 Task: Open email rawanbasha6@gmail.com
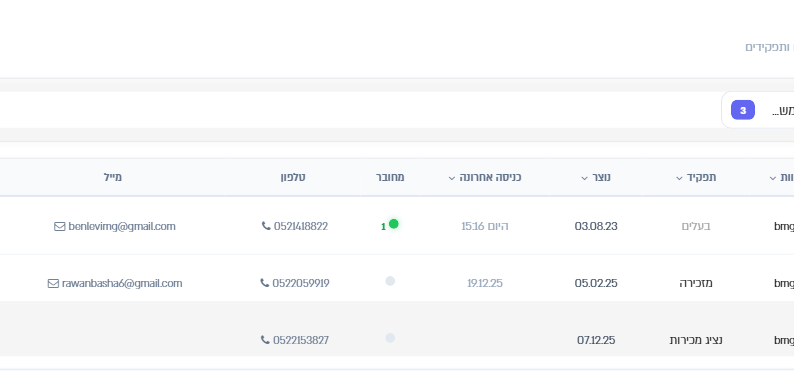(x=122, y=283)
